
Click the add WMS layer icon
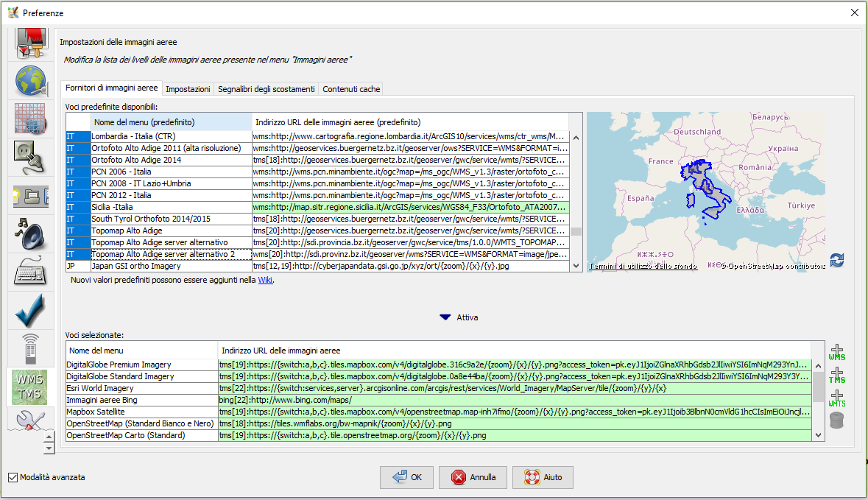point(836,351)
